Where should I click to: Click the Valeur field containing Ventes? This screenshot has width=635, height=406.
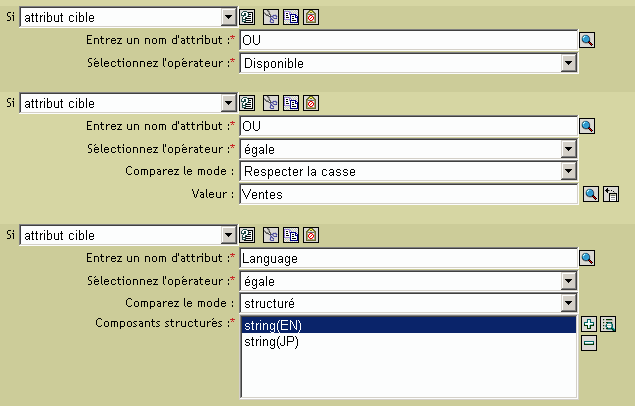point(408,194)
